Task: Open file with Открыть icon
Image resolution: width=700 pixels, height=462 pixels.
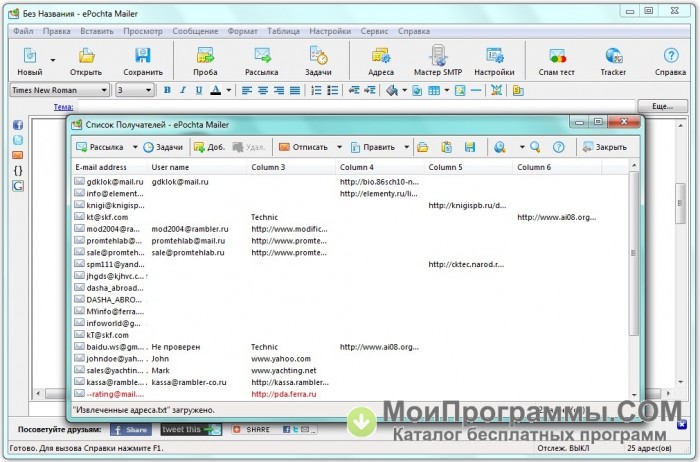Action: pyautogui.click(x=86, y=56)
